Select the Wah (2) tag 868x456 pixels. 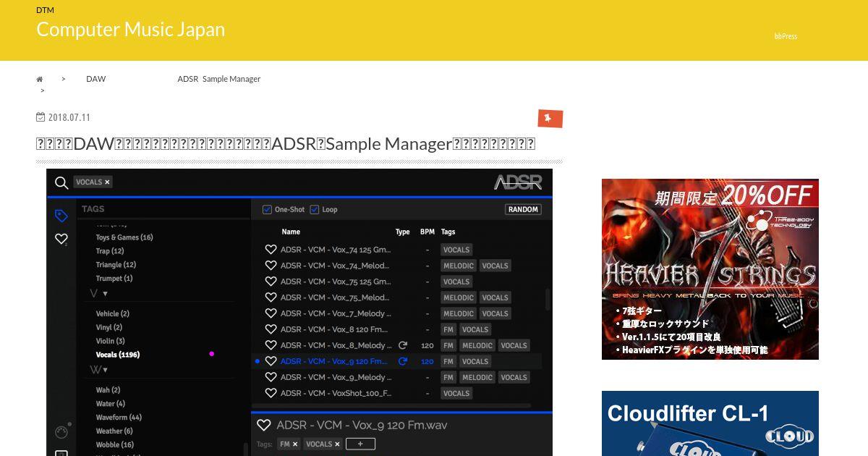coord(108,390)
